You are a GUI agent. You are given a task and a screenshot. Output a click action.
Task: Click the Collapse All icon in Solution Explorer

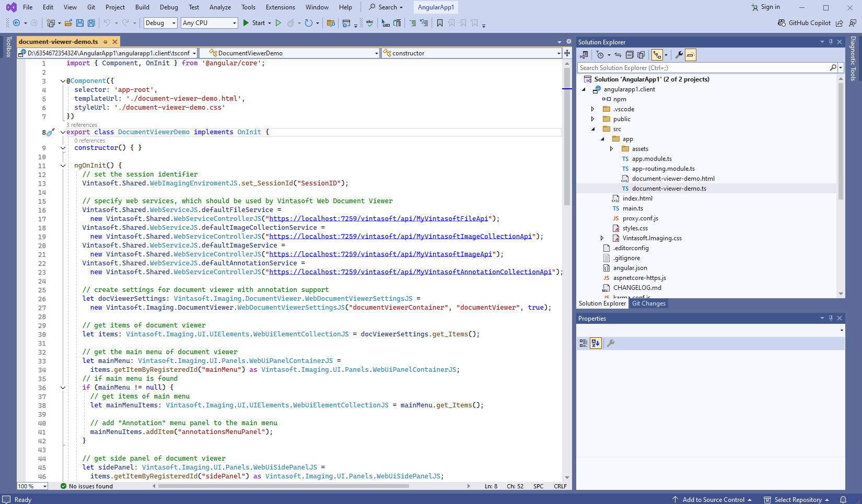[630, 55]
